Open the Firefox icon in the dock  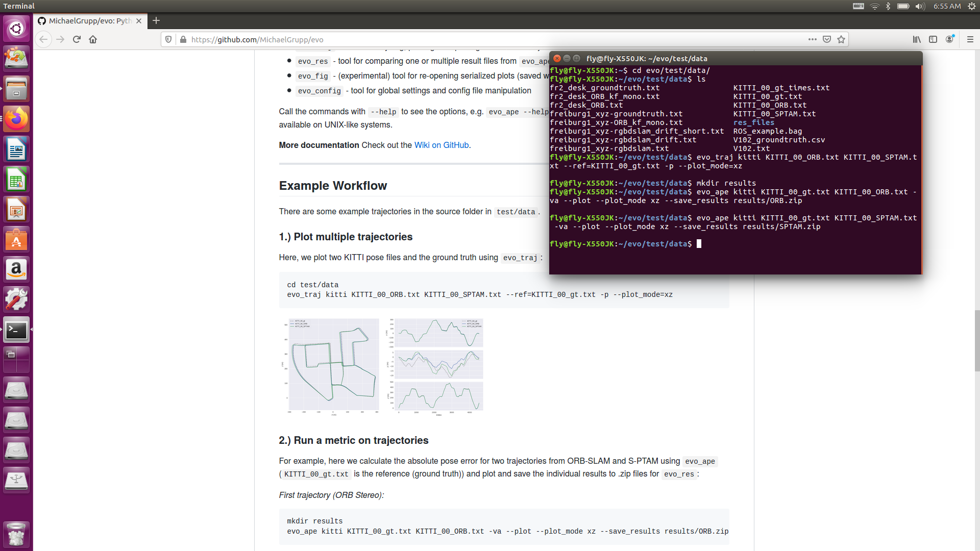[16, 118]
